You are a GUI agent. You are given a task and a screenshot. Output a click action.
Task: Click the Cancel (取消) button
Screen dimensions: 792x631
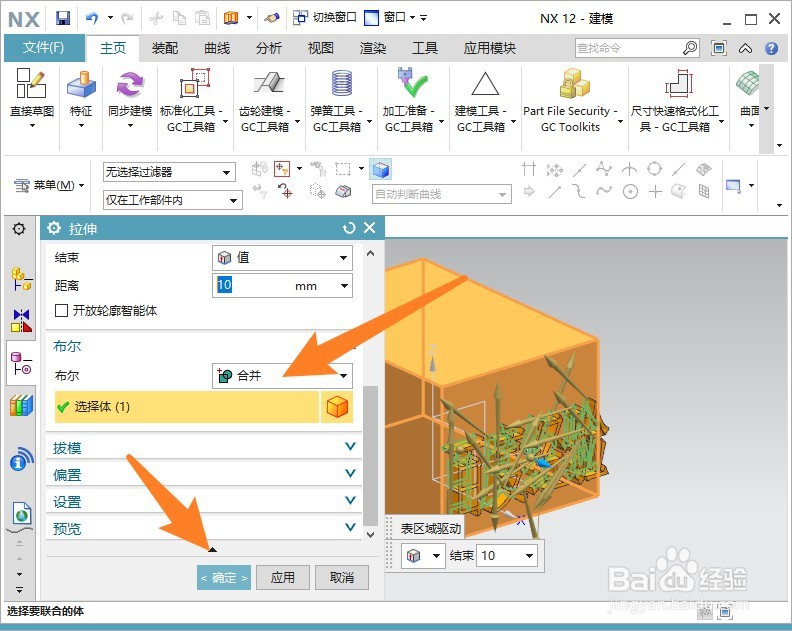342,577
